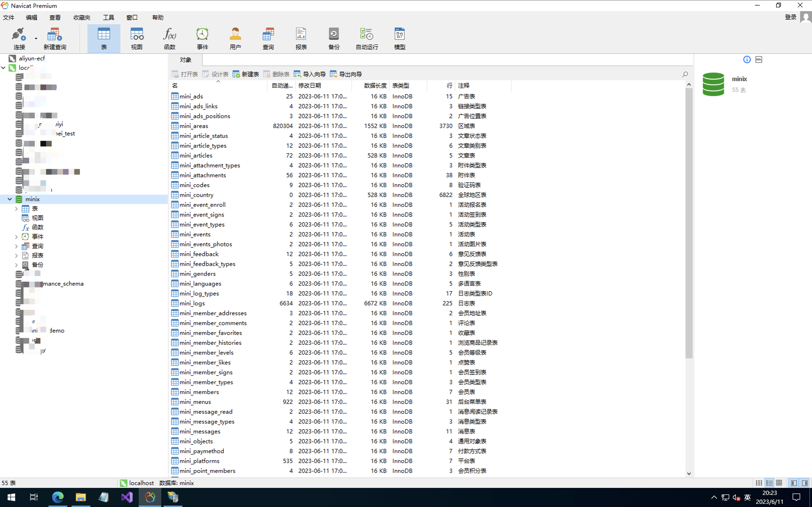Select the 对象 tab
Screen dimensions: 812x507
click(185, 60)
